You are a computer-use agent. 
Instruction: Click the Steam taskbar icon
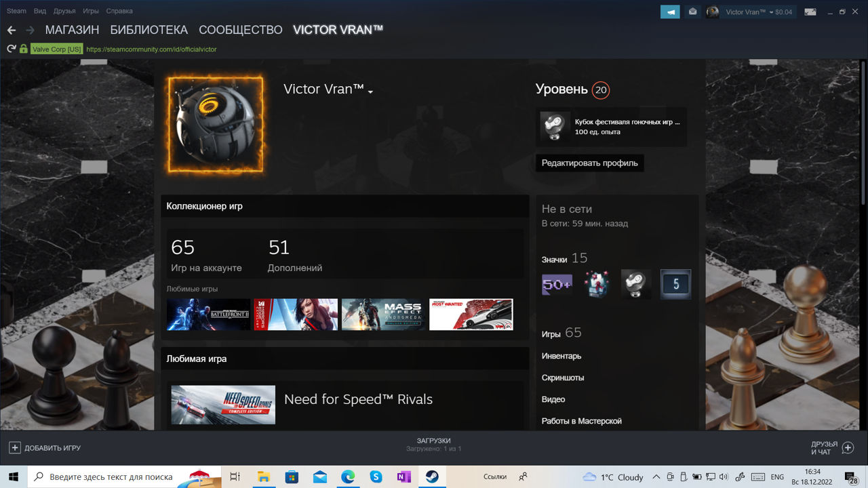432,476
